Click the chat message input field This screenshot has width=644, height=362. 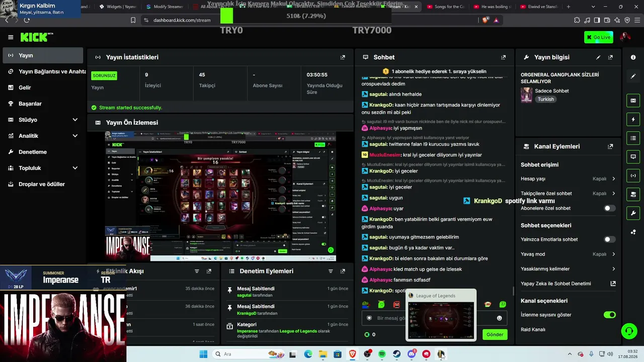[434, 318]
